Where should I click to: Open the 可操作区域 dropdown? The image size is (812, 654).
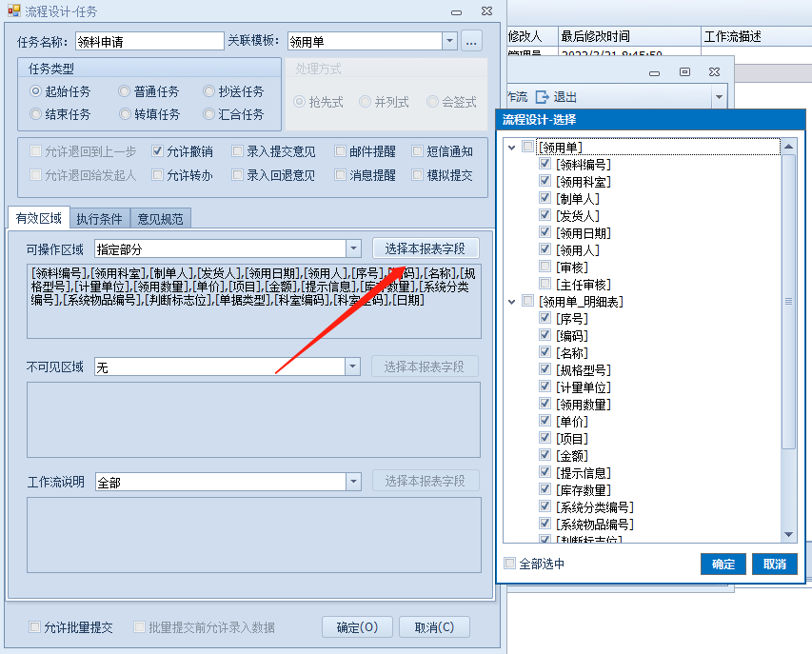353,248
